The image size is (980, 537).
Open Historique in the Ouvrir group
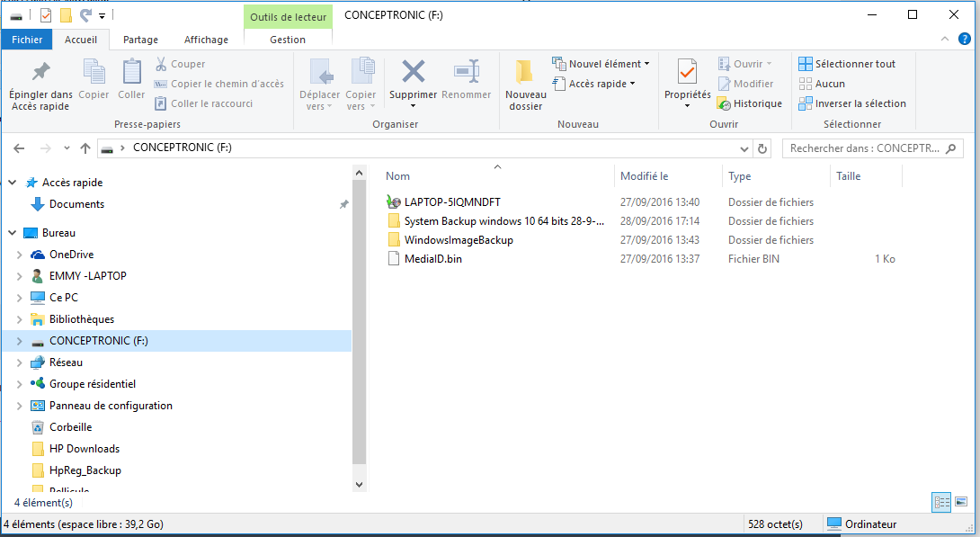[750, 103]
